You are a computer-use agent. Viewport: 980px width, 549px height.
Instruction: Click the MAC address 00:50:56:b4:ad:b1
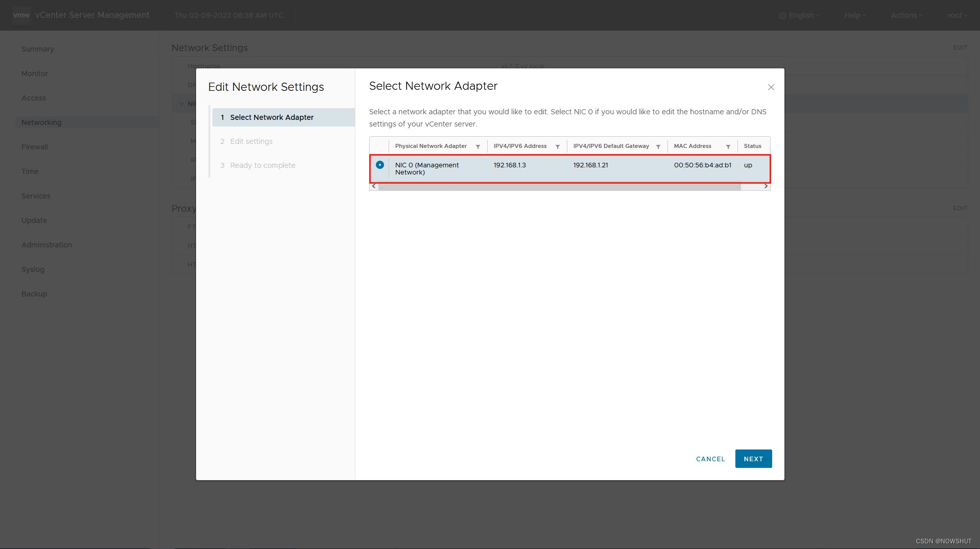pos(703,165)
